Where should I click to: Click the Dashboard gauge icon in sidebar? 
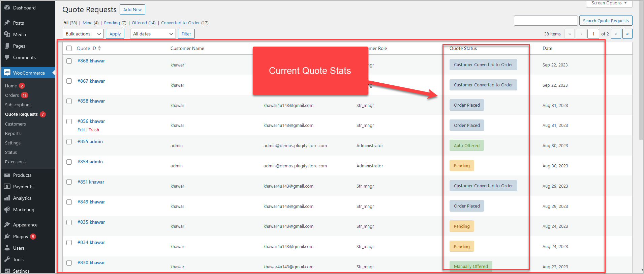(x=7, y=7)
